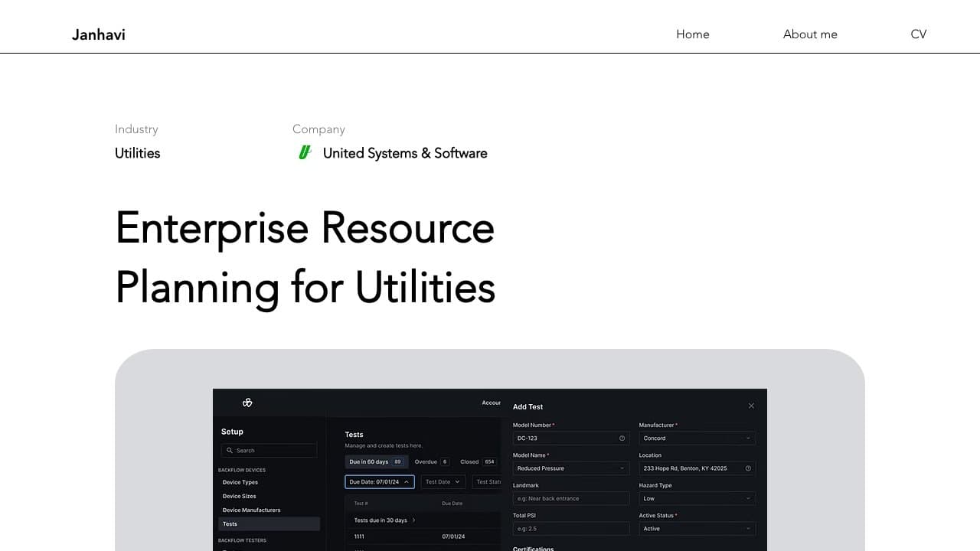Click the Setup search field in preview
The height and width of the screenshot is (551, 980).
[x=269, y=451]
